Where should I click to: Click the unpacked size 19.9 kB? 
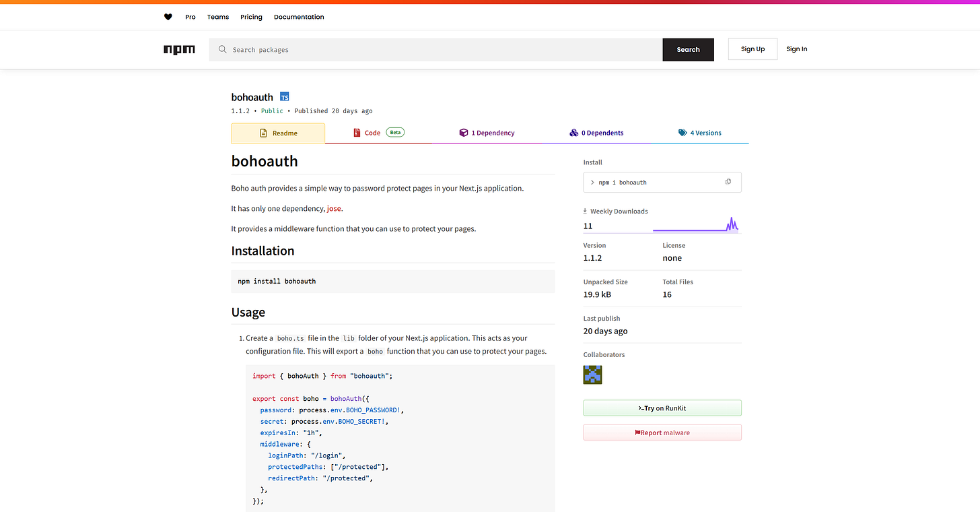pyautogui.click(x=598, y=294)
